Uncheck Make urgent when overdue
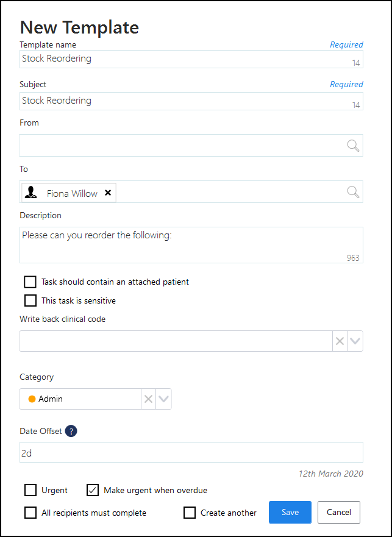The height and width of the screenshot is (537, 392). click(x=93, y=490)
